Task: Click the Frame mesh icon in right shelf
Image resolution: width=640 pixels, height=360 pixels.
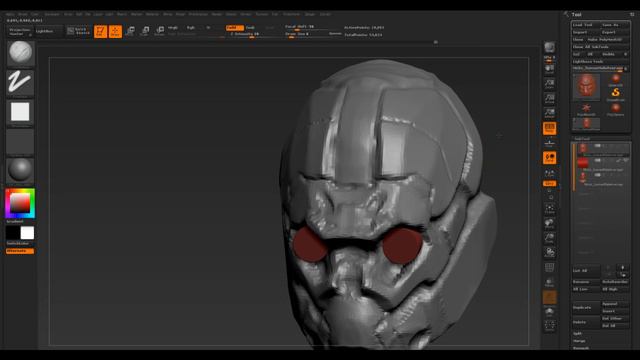Action: (549, 209)
